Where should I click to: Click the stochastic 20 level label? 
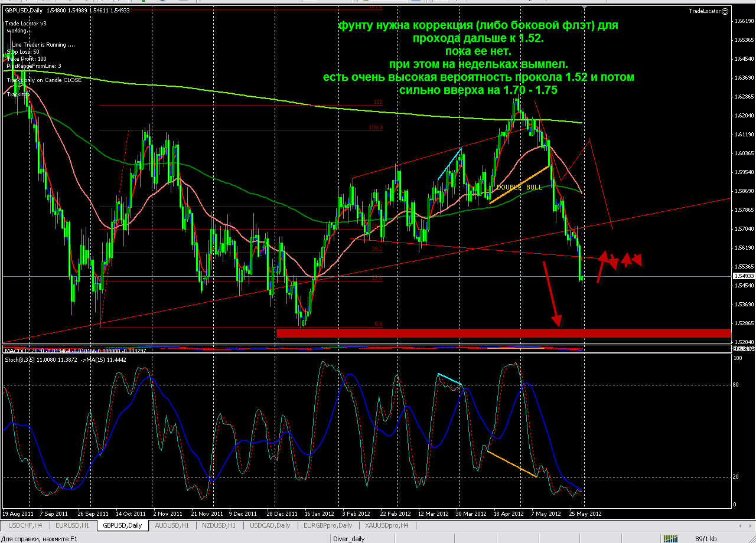coord(735,477)
